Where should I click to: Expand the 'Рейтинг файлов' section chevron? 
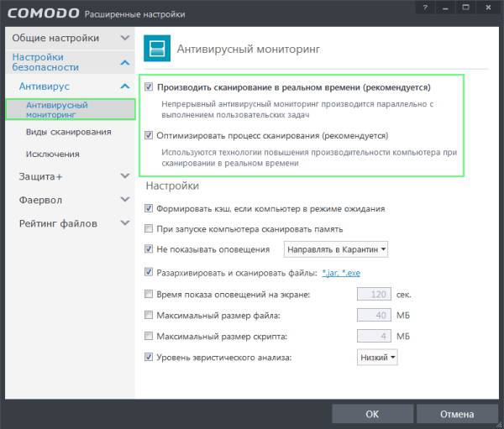click(x=124, y=222)
